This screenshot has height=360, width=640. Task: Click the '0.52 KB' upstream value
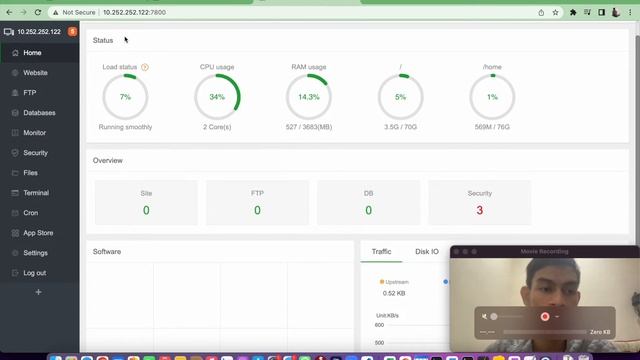coord(394,293)
